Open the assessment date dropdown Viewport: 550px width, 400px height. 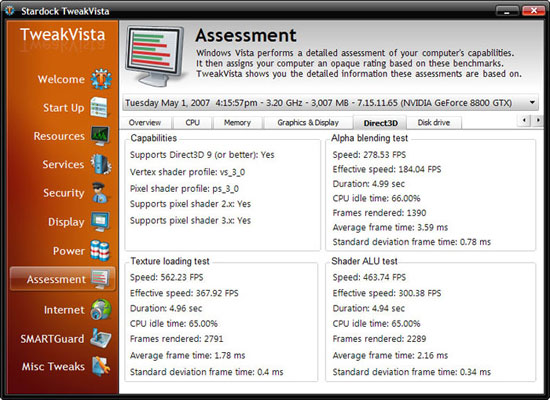tap(331, 103)
